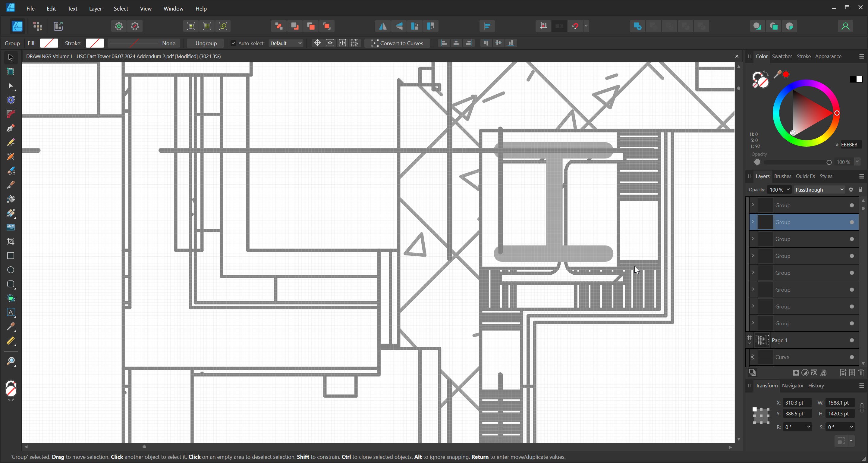Screen dimensions: 868x463
Task: Select the Rounded Rectangle tool
Action: point(11,284)
